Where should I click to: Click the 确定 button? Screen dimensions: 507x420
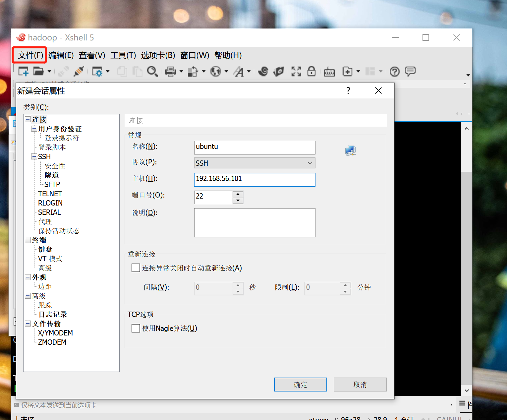tap(301, 385)
